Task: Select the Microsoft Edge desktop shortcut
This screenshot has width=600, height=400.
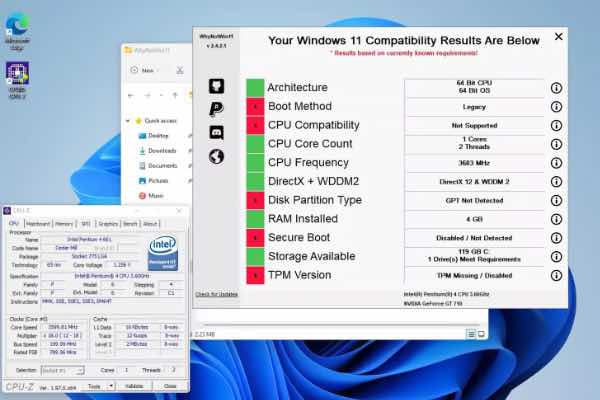Action: pyautogui.click(x=17, y=31)
